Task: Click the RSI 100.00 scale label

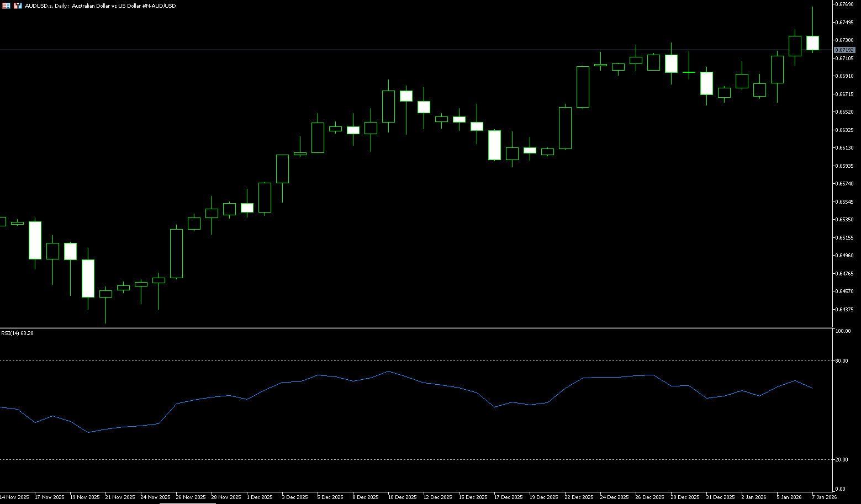Action: click(x=843, y=331)
